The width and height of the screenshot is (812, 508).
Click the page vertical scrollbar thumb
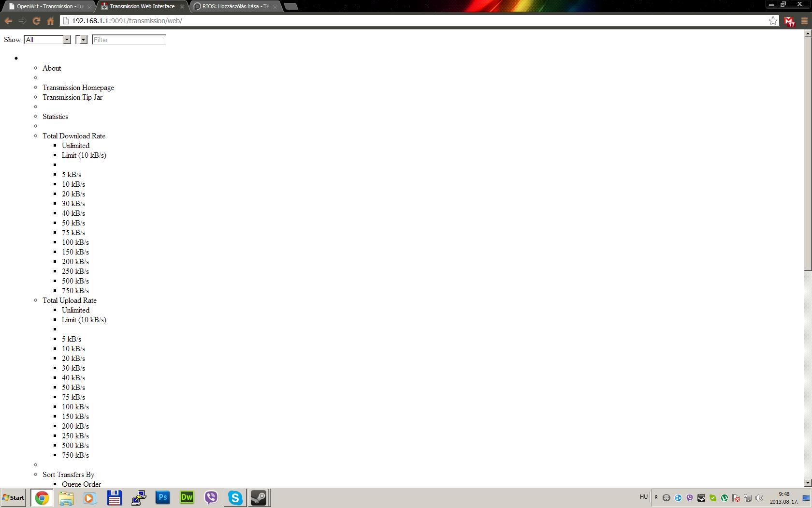coord(808,154)
